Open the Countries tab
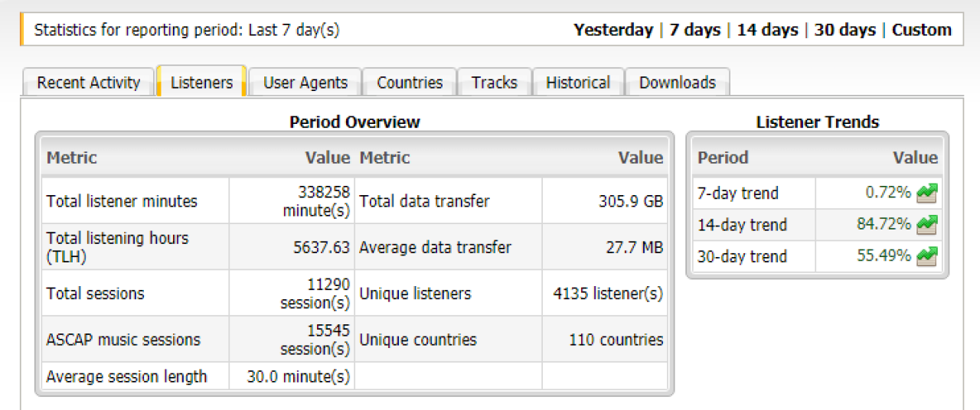The width and height of the screenshot is (980, 410). coord(410,83)
